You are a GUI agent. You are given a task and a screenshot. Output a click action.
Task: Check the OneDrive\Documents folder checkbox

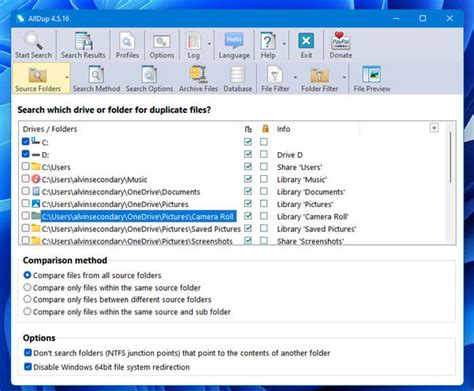pos(25,191)
